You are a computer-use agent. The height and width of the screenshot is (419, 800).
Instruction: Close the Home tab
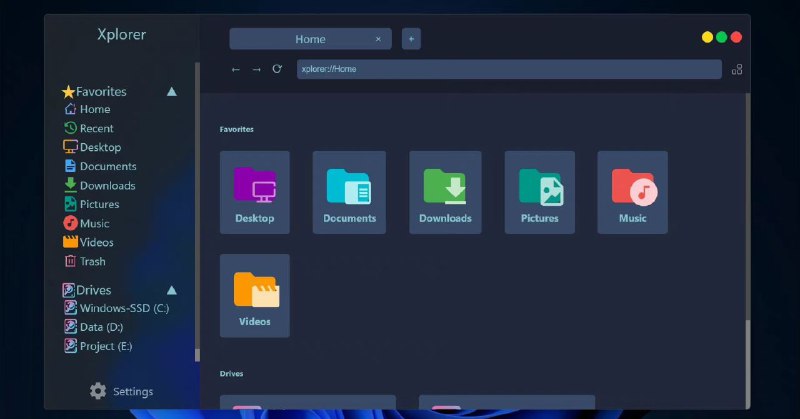(378, 39)
